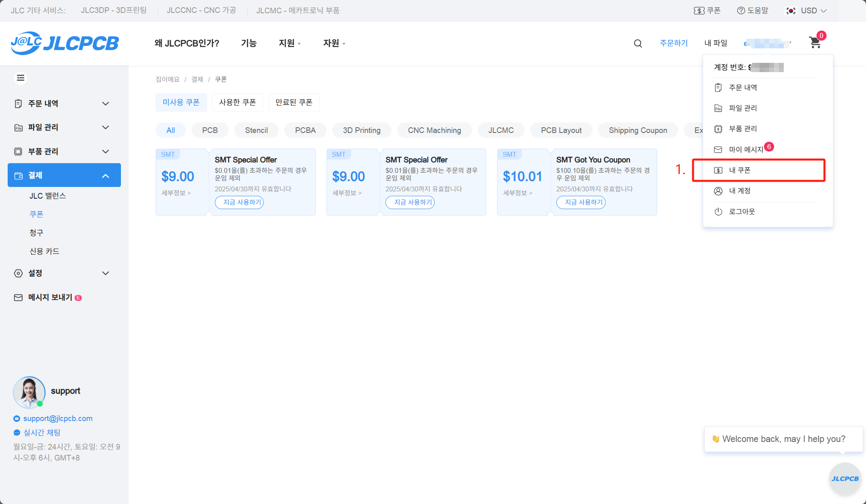Open JLC 밸런스 in sidebar
This screenshot has width=866, height=504.
(48, 196)
